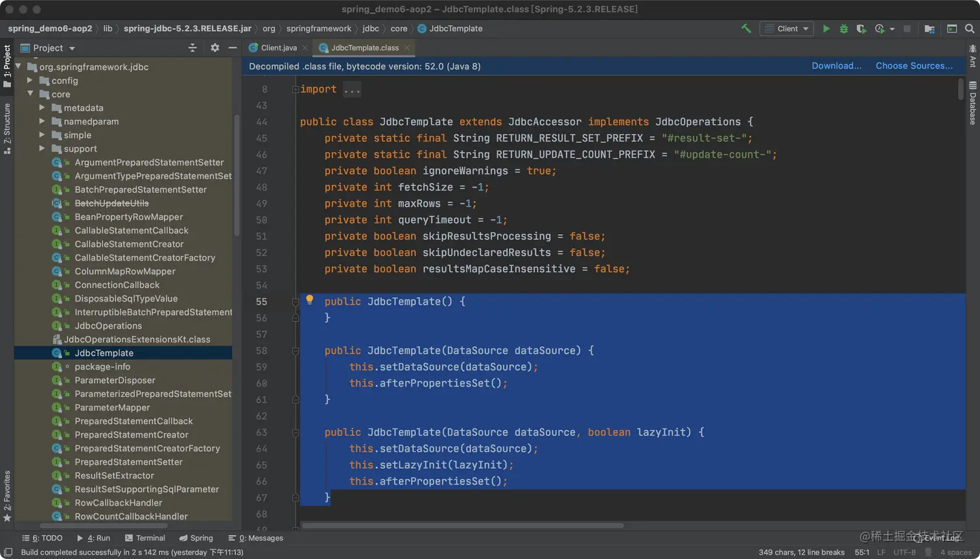Expand the folded import statement
Image resolution: width=980 pixels, height=559 pixels.
click(x=352, y=89)
